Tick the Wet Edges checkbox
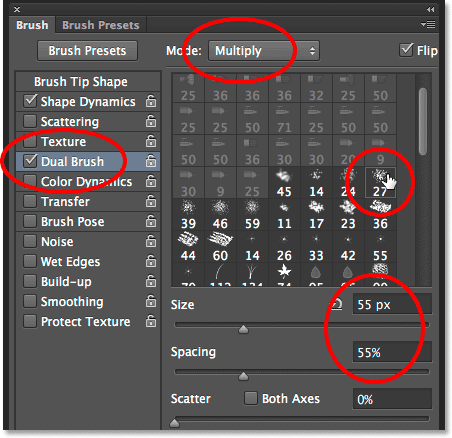 tap(30, 261)
